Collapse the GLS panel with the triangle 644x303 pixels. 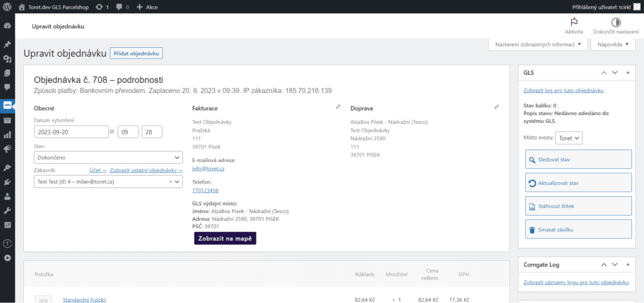pos(628,73)
